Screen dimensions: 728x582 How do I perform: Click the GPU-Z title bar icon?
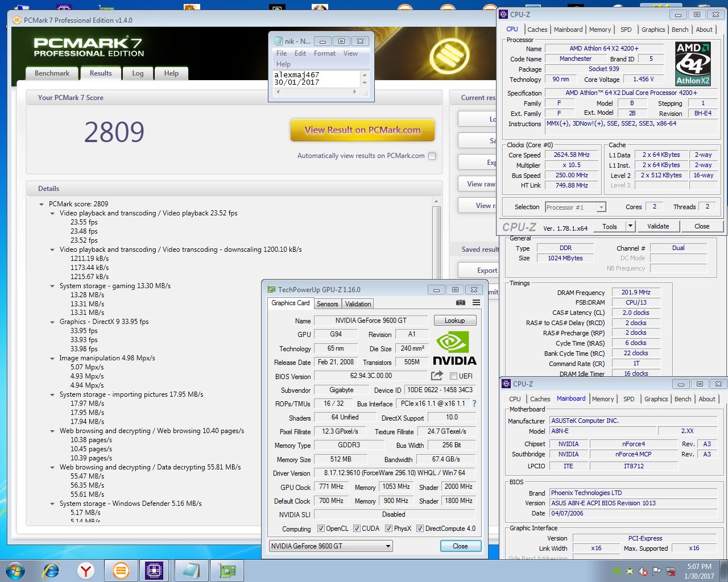pos(272,289)
